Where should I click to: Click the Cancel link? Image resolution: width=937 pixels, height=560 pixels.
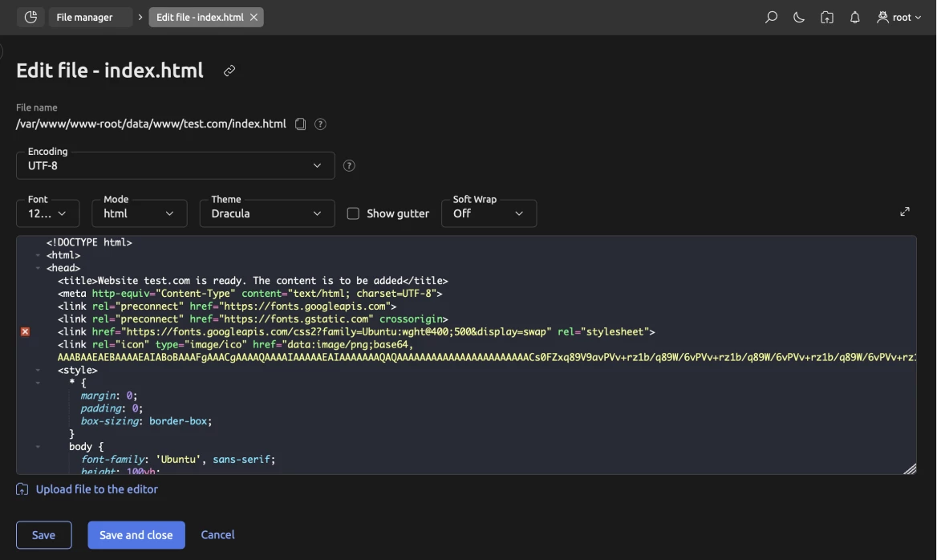[x=217, y=535]
